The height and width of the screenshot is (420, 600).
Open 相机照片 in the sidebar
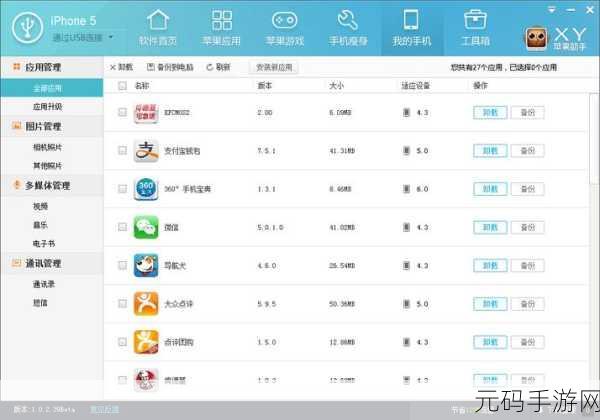(x=47, y=147)
